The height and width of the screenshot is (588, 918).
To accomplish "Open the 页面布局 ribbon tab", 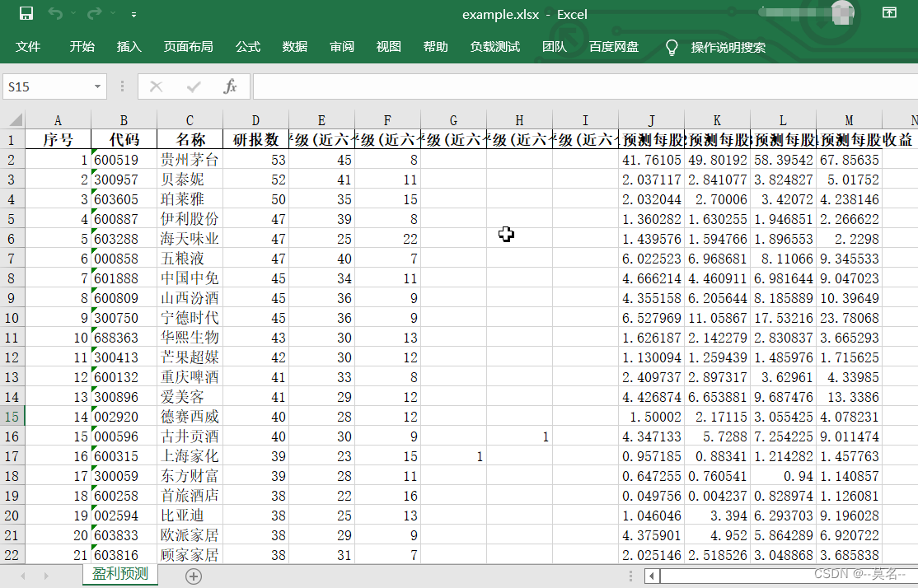I will tap(188, 47).
